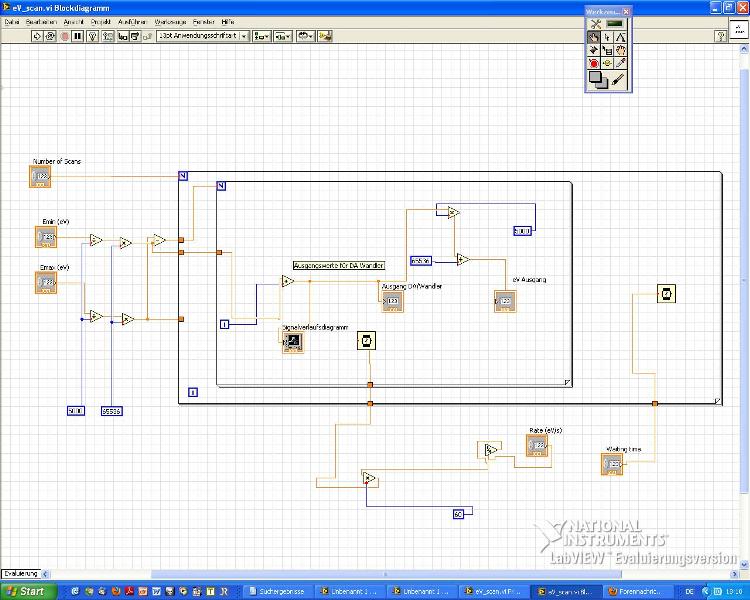Viewport: 750px width, 600px height.
Task: Expand the Reorder objects dropdown
Action: coord(306,36)
